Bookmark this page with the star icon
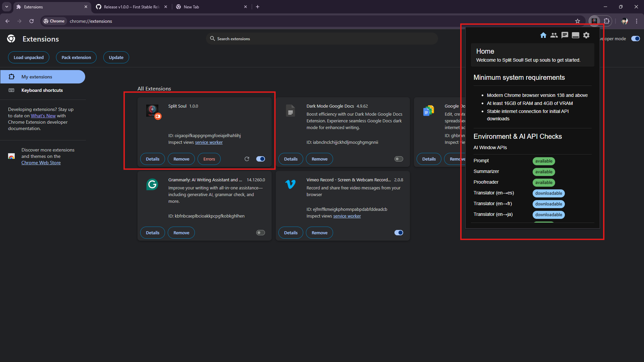This screenshot has height=362, width=644. (x=578, y=21)
